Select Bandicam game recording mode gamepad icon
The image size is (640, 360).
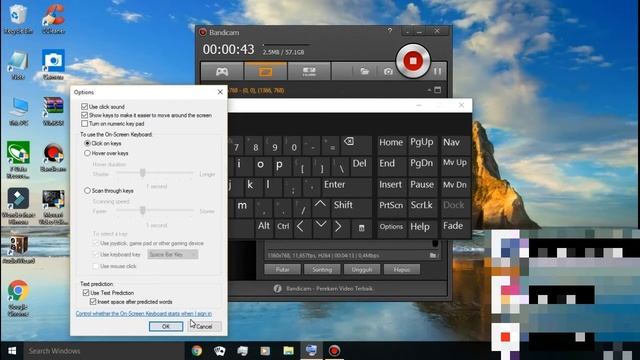click(x=222, y=72)
